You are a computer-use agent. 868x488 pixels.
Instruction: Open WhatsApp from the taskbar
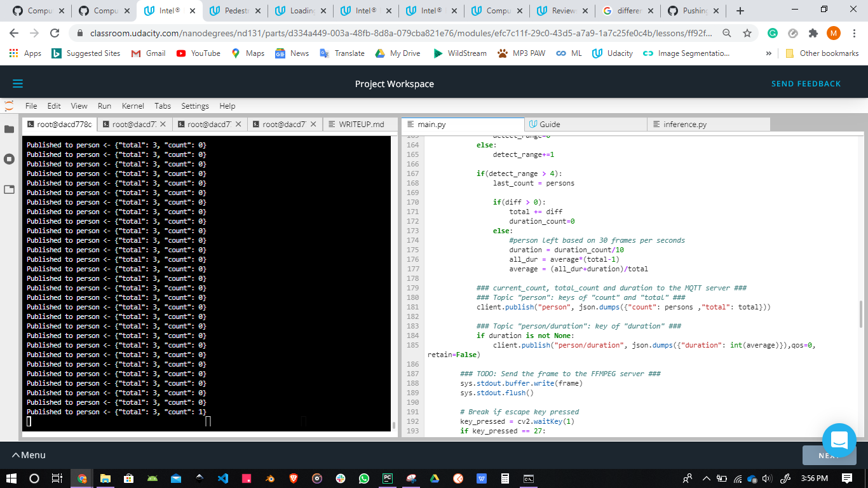click(x=363, y=478)
